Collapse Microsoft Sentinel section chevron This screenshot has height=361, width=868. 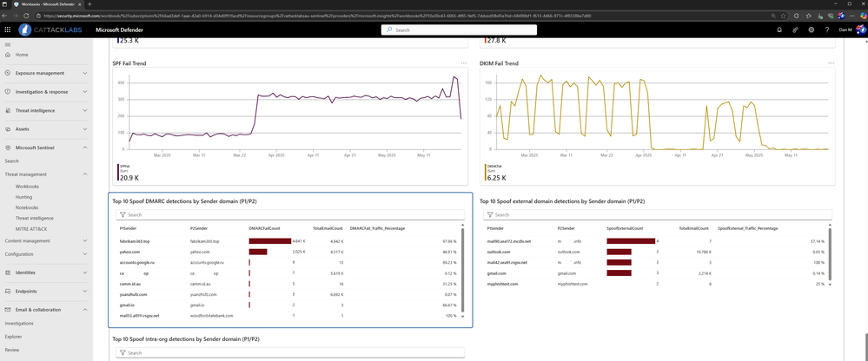(x=84, y=148)
